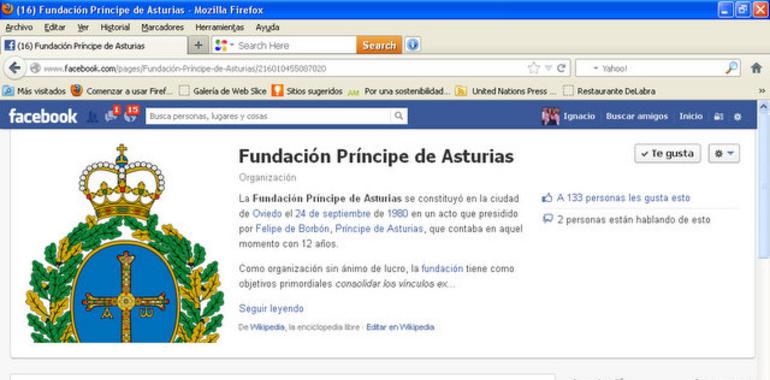This screenshot has width=770, height=380.
Task: Open Sitios sugeridos bookmark
Action: click(307, 91)
